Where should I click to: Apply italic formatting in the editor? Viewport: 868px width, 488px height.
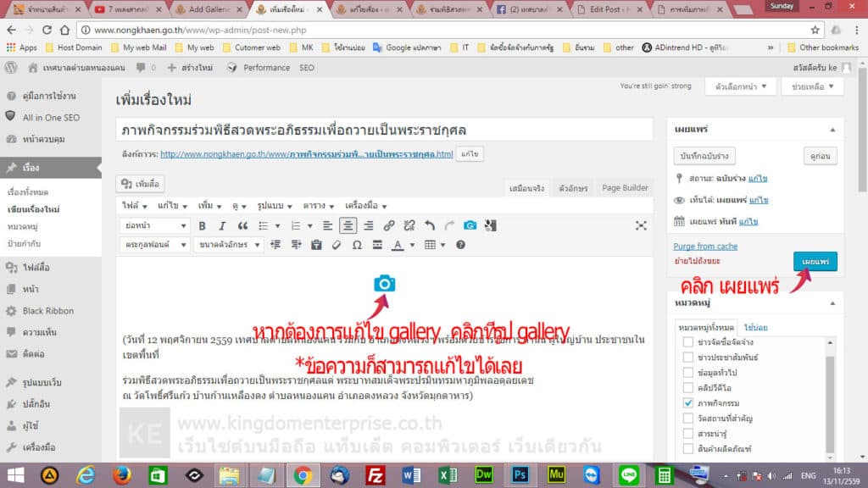pyautogui.click(x=221, y=225)
